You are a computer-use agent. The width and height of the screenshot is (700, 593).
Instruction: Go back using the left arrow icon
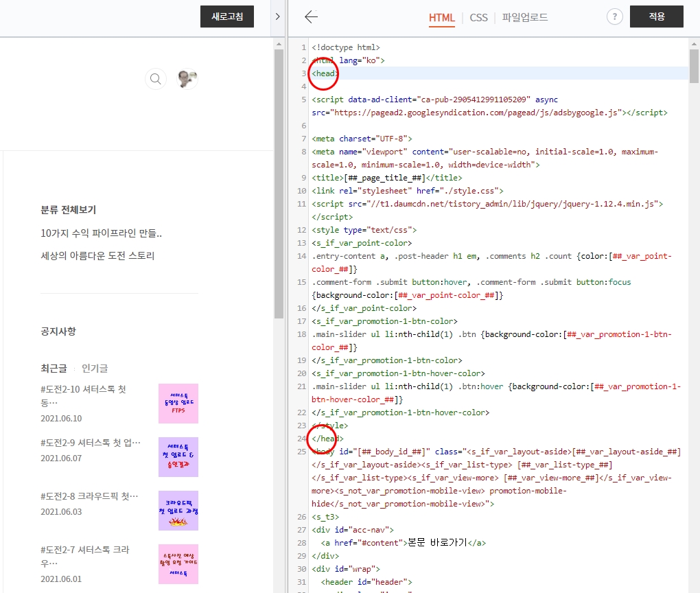coord(311,17)
